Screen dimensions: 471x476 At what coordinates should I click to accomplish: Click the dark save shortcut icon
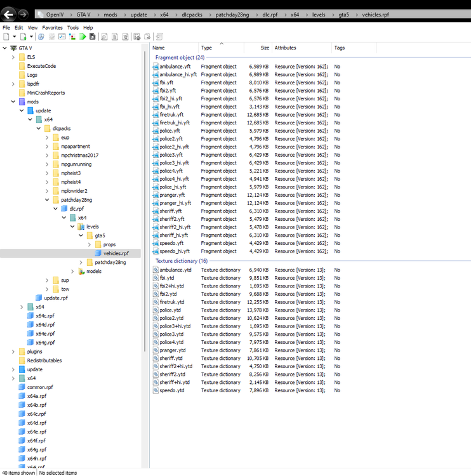93,37
